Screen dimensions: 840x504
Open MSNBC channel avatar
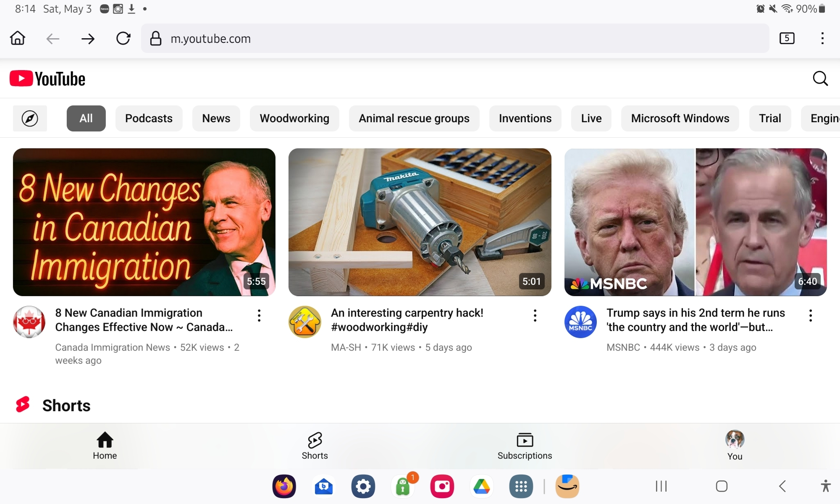pyautogui.click(x=580, y=322)
